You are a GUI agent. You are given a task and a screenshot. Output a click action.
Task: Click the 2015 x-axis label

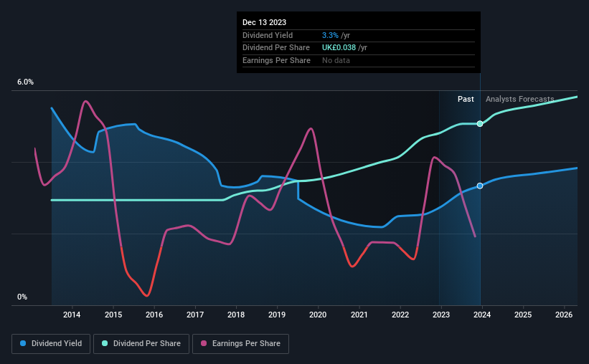[113, 315]
